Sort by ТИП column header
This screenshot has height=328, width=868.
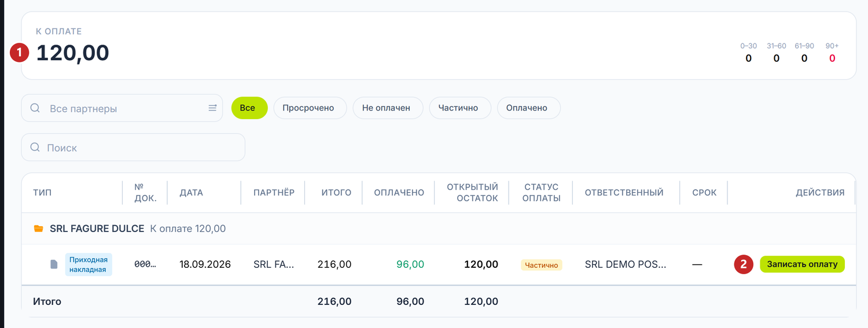[42, 193]
